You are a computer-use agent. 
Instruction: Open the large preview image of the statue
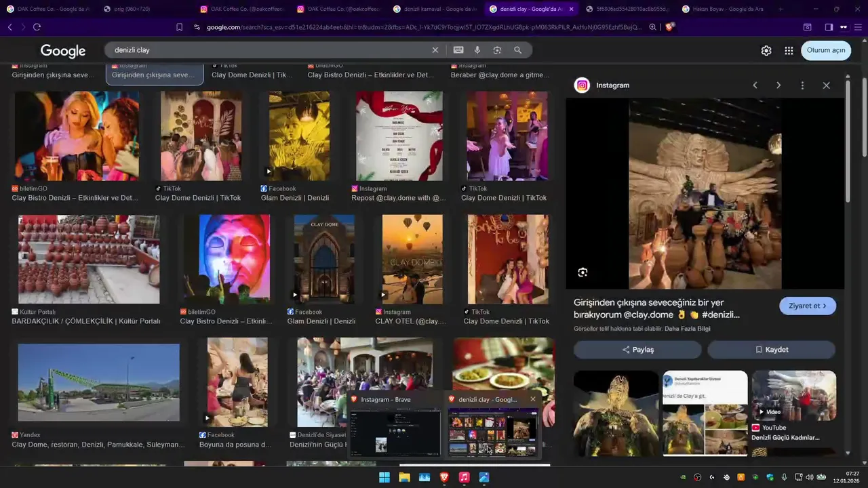[705, 195]
